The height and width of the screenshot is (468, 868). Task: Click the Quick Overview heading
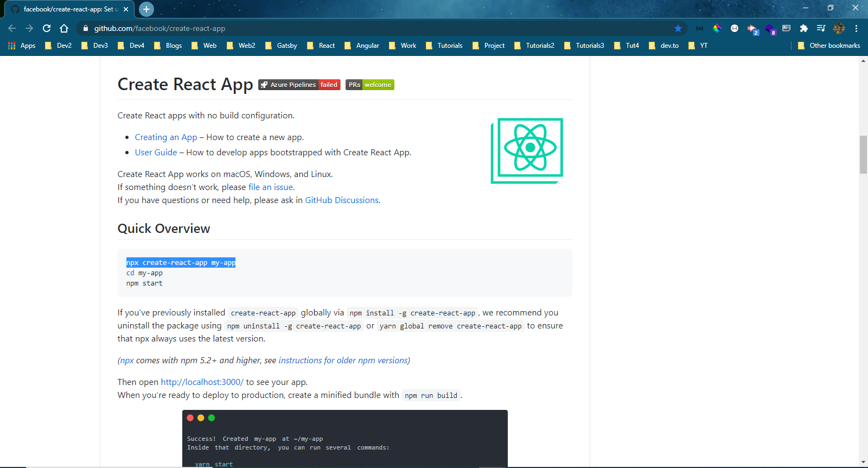164,229
